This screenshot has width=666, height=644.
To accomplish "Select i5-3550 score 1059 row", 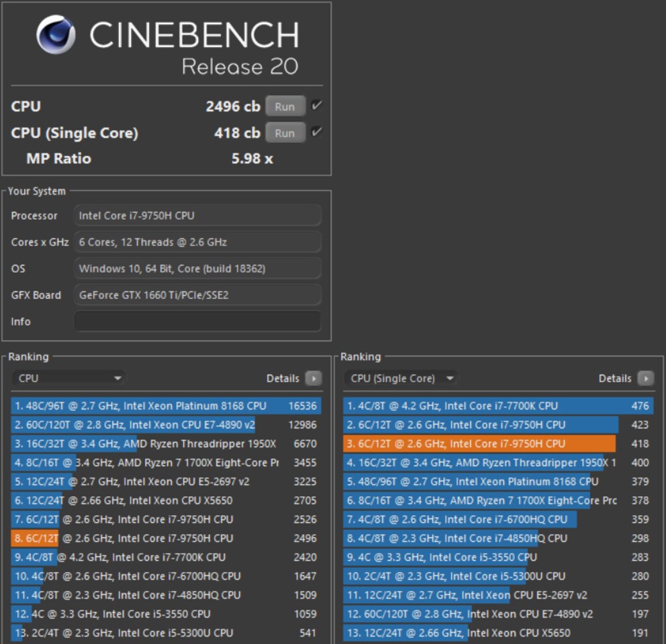I will click(166, 614).
